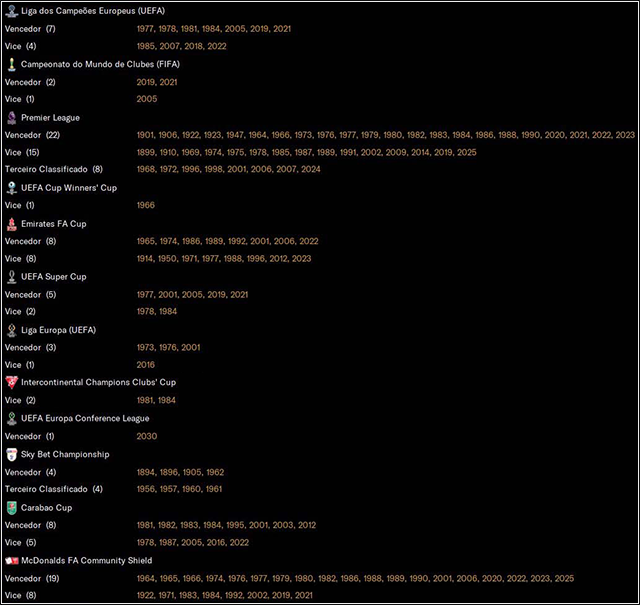Open the UEFA Cup Winners' Cup heading
640x605 pixels.
click(x=69, y=188)
